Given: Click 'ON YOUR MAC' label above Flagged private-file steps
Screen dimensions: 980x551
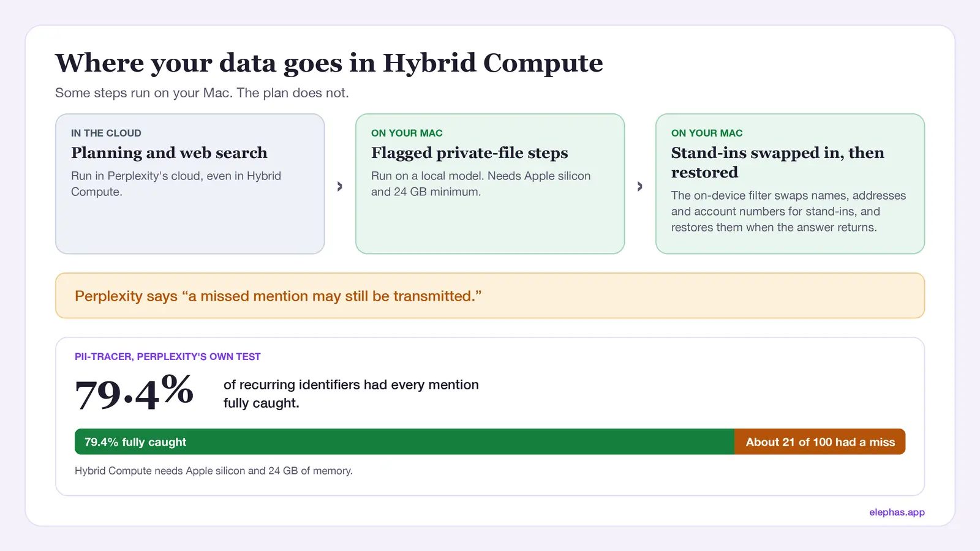Looking at the screenshot, I should (407, 133).
